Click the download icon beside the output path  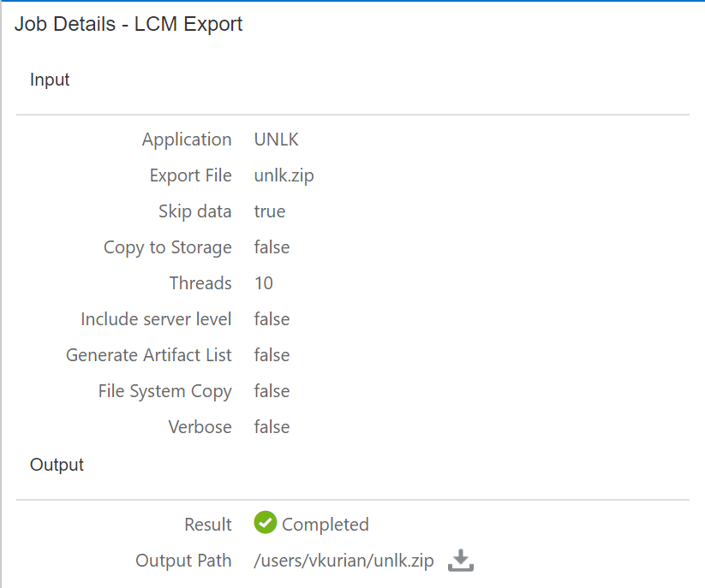pyautogui.click(x=461, y=561)
